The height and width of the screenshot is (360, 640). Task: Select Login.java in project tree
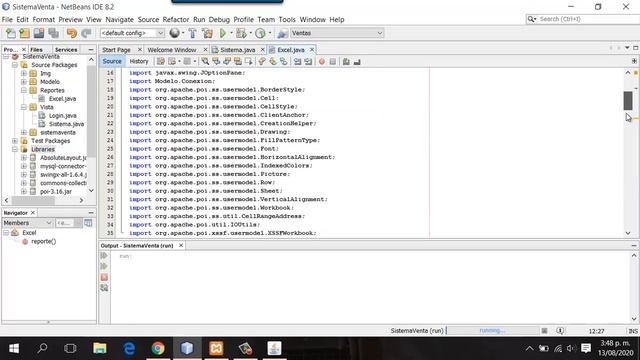[x=62, y=116]
